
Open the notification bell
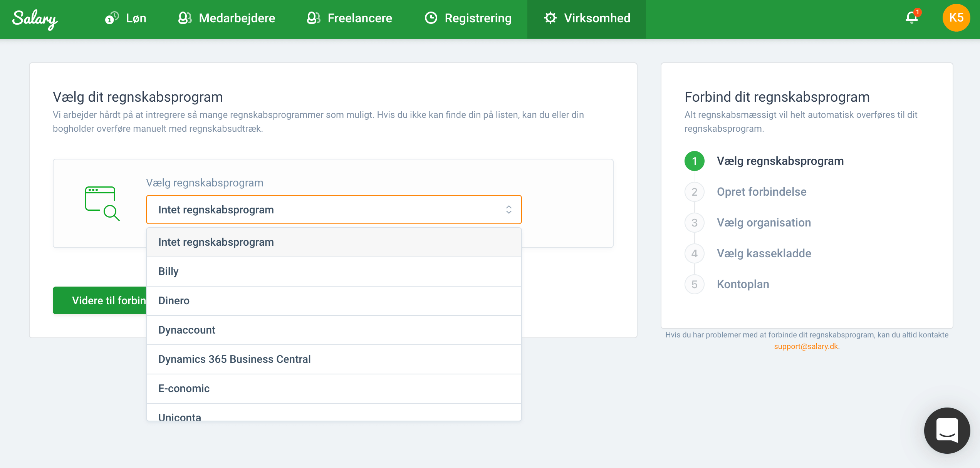tap(911, 18)
